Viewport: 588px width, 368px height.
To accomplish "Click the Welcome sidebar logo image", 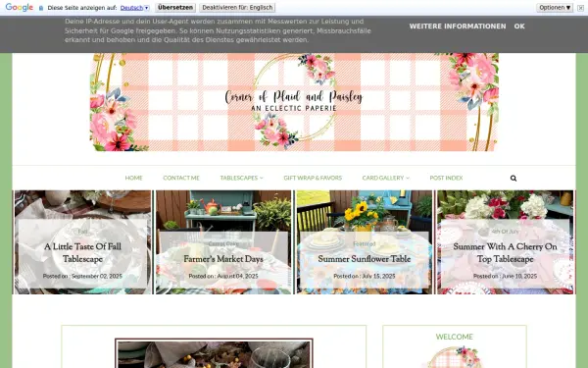I will (x=455, y=357).
